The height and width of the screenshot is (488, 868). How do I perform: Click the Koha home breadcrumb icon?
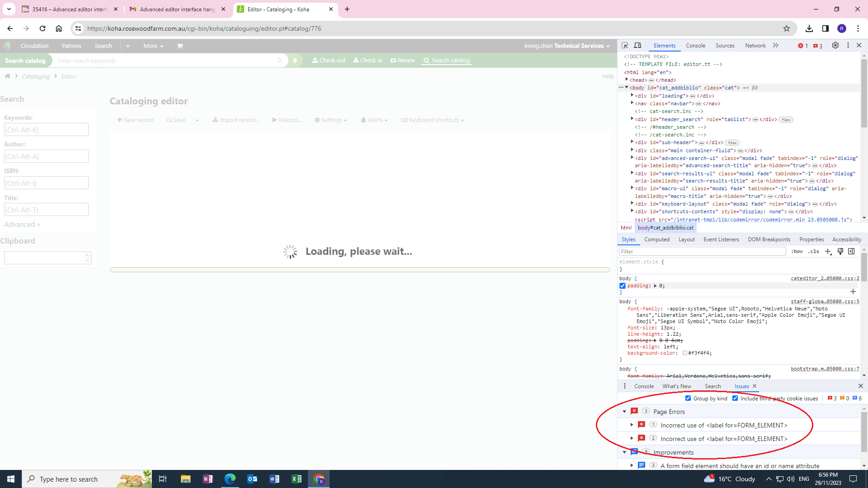tap(8, 76)
